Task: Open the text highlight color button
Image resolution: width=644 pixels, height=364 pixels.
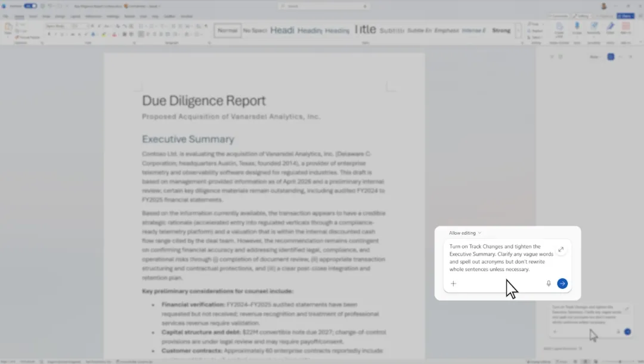Action: tap(104, 35)
